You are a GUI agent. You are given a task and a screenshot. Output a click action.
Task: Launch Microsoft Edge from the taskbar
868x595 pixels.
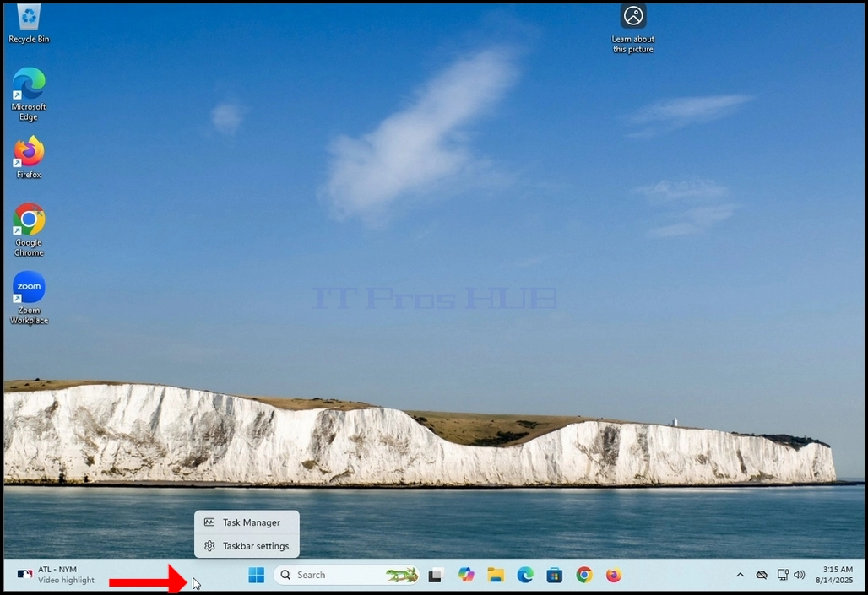(525, 575)
